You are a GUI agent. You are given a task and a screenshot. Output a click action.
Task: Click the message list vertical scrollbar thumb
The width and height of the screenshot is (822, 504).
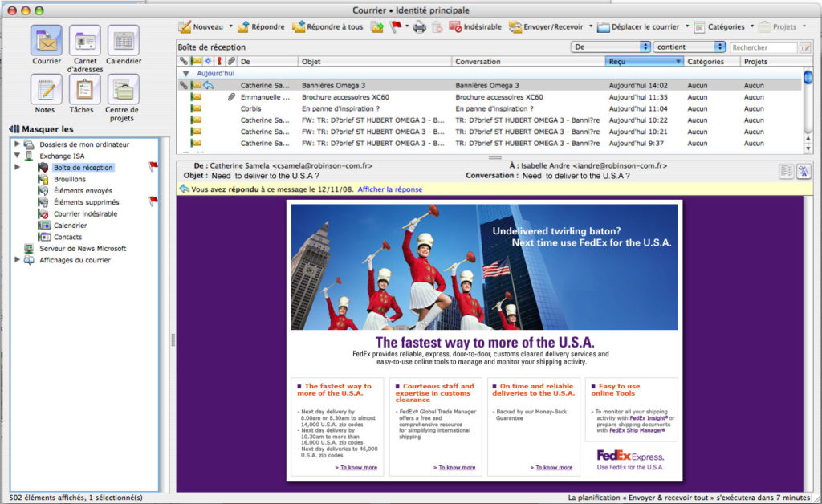coord(808,77)
